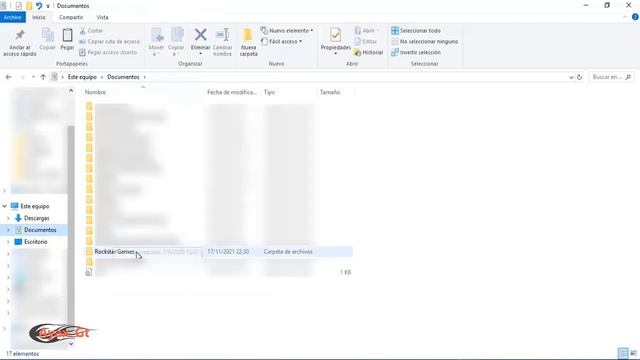Switch to large icons view in status bar

(x=633, y=353)
